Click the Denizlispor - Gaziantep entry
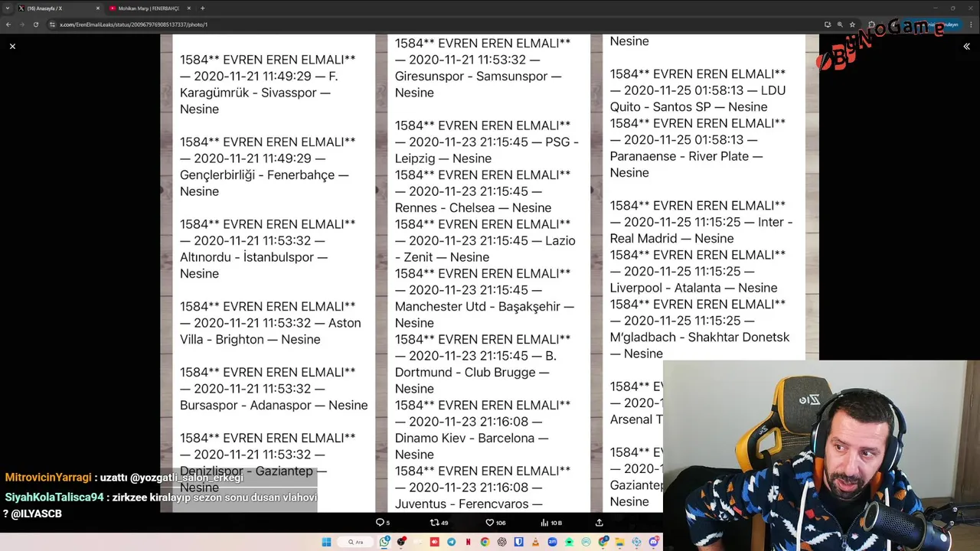Viewport: 980px width, 551px height. (x=268, y=463)
